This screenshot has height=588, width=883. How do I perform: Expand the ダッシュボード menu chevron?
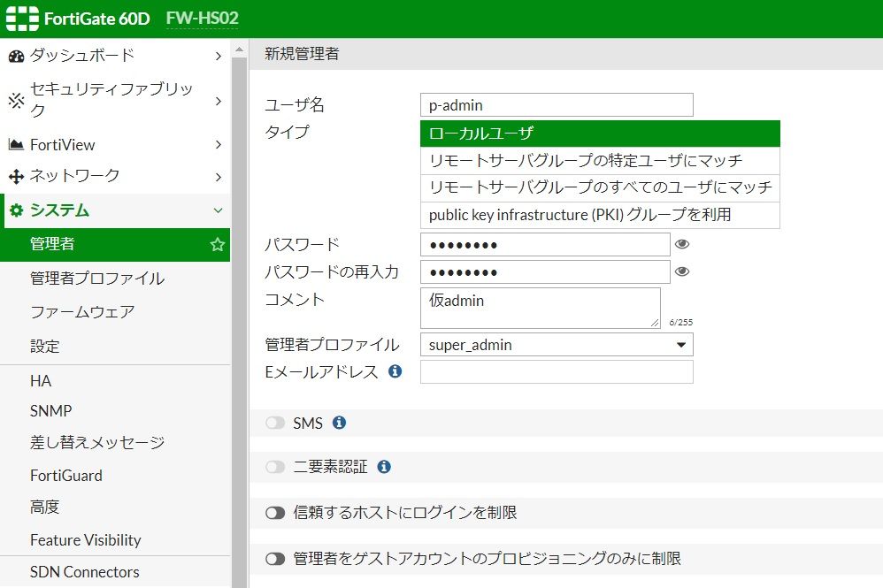[219, 56]
